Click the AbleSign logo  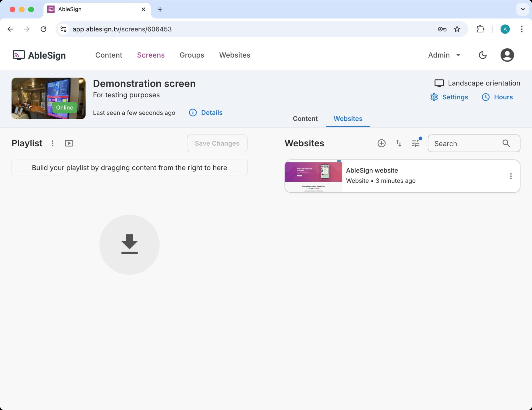click(x=39, y=55)
